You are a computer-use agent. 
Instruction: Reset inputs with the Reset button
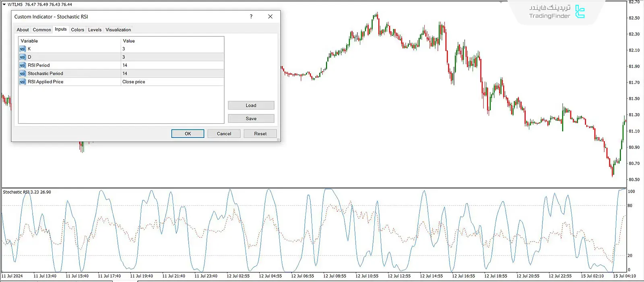(260, 134)
